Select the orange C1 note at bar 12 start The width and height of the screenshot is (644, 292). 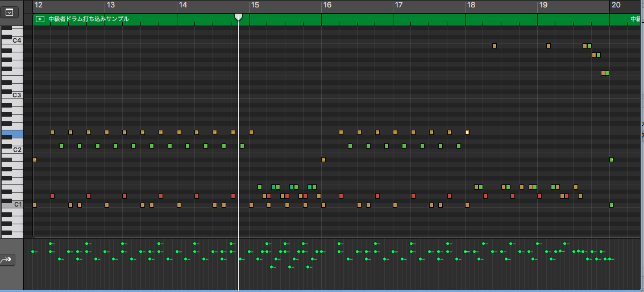pos(35,205)
